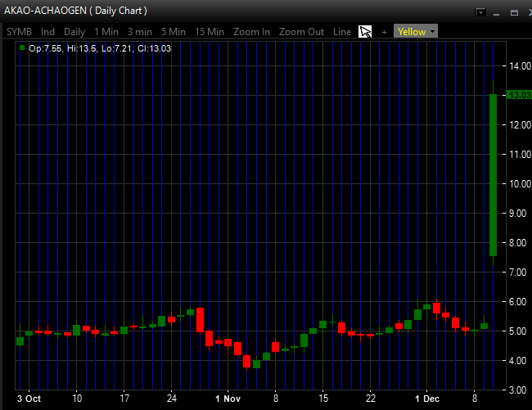532x410 pixels.
Task: Switch to 5 Min timeframe
Action: point(174,32)
